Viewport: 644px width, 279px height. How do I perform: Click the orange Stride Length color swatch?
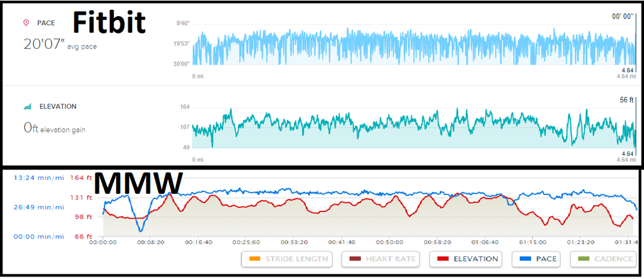click(x=255, y=259)
